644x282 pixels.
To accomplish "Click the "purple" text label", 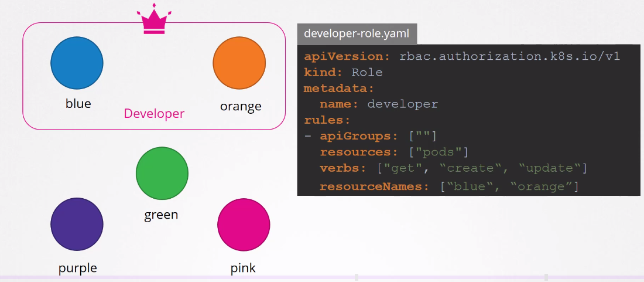I will pyautogui.click(x=77, y=268).
